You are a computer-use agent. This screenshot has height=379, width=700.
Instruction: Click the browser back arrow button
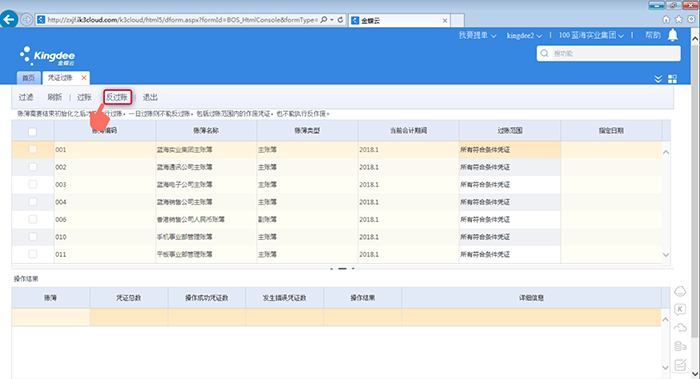9,20
